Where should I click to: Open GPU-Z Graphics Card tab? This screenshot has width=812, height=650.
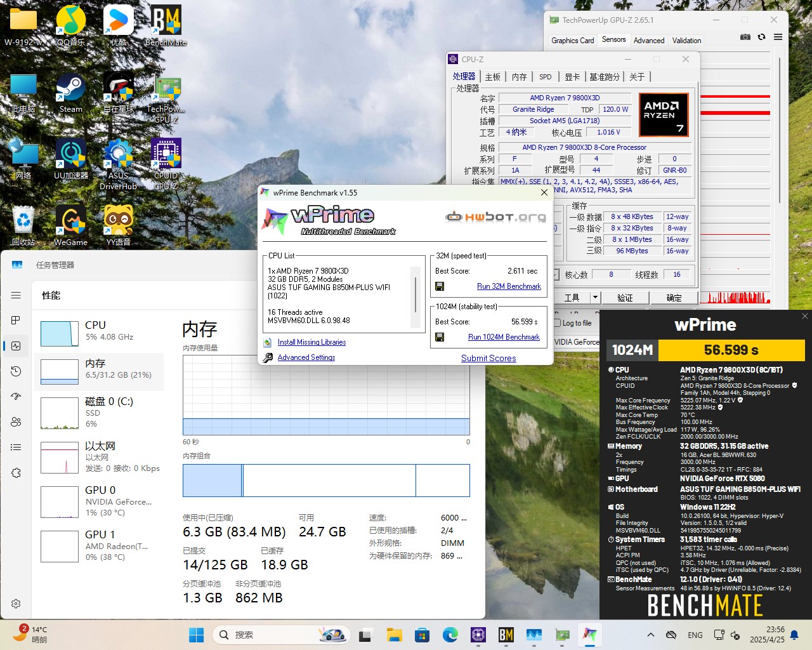573,41
